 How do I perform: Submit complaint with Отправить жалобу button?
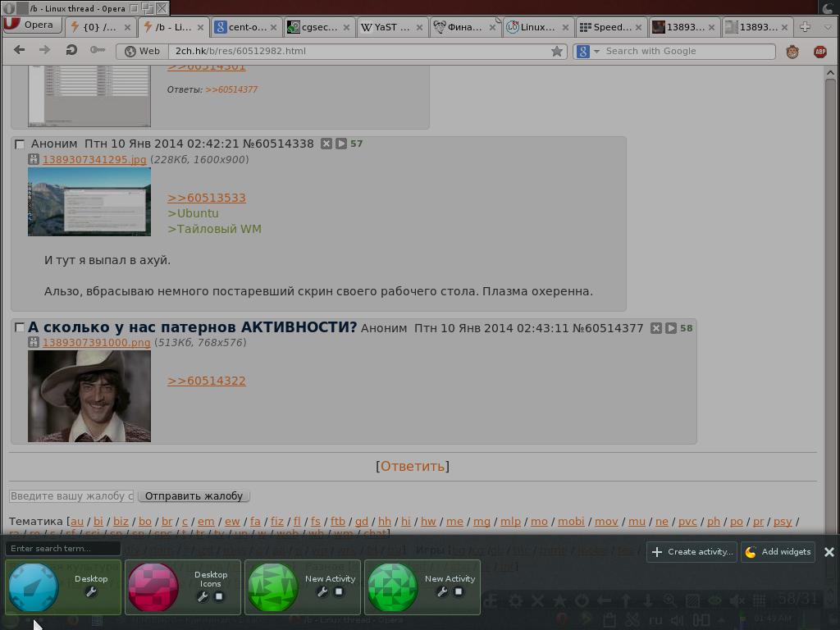click(194, 496)
